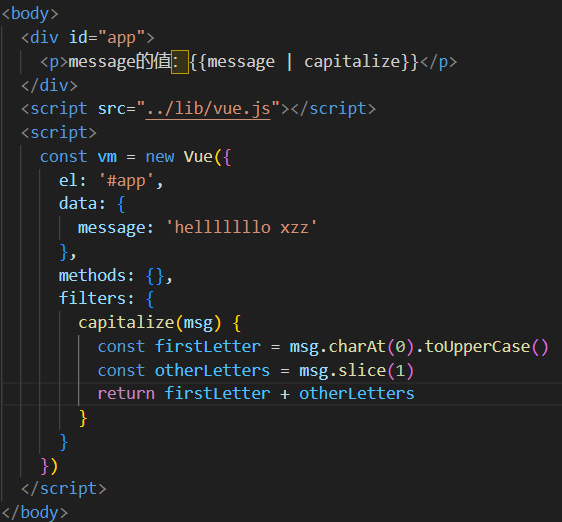Screen dimensions: 562x522
Task: Click the Vue constructor keyword
Action: [198, 157]
